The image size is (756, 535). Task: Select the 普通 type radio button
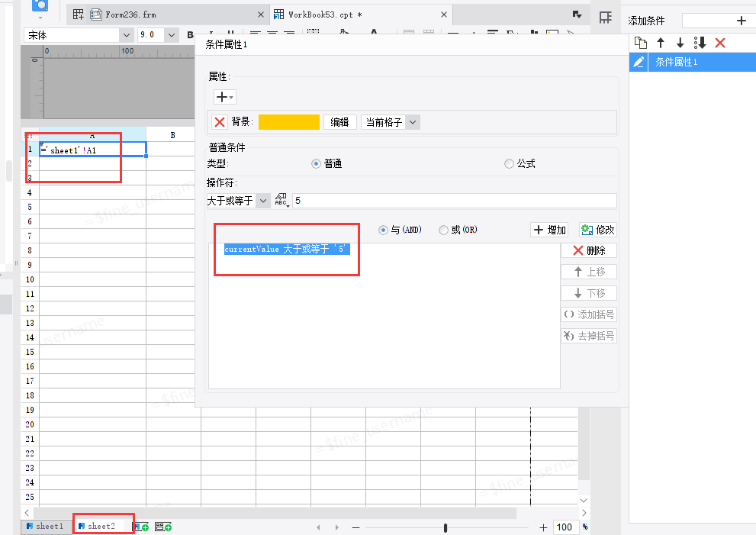317,163
